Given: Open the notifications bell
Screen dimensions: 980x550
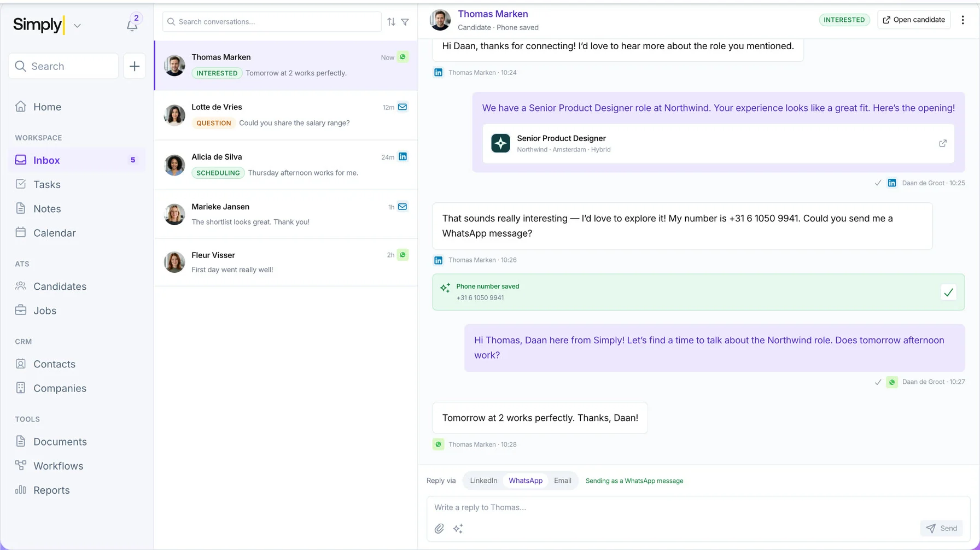Looking at the screenshot, I should coord(132,24).
